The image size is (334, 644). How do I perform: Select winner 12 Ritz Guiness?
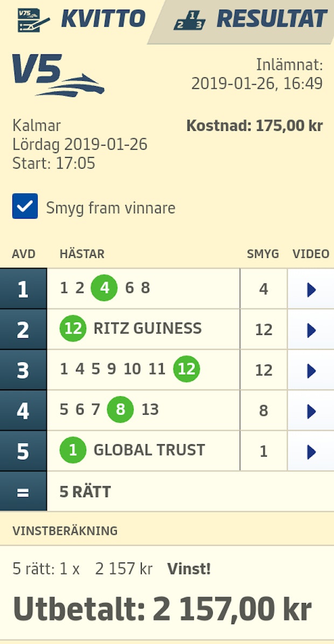click(73, 328)
